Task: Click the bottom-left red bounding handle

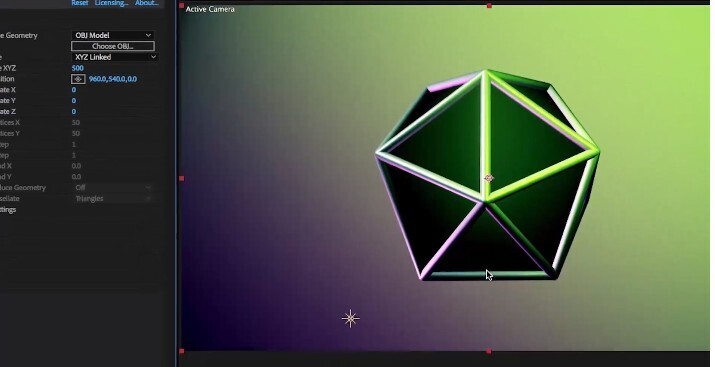Action: [182, 351]
